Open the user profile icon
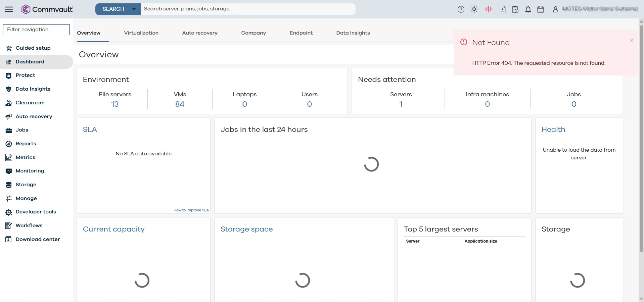 [x=555, y=9]
